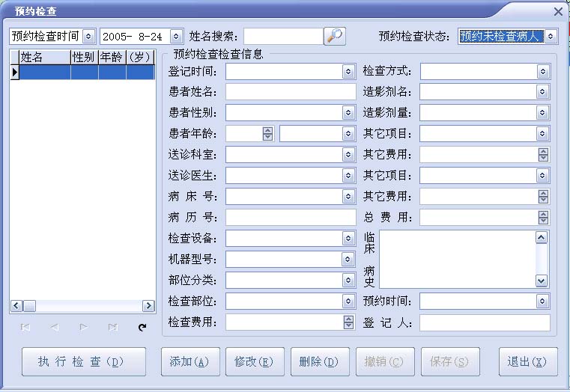Click 撤销(C) button

[385, 361]
